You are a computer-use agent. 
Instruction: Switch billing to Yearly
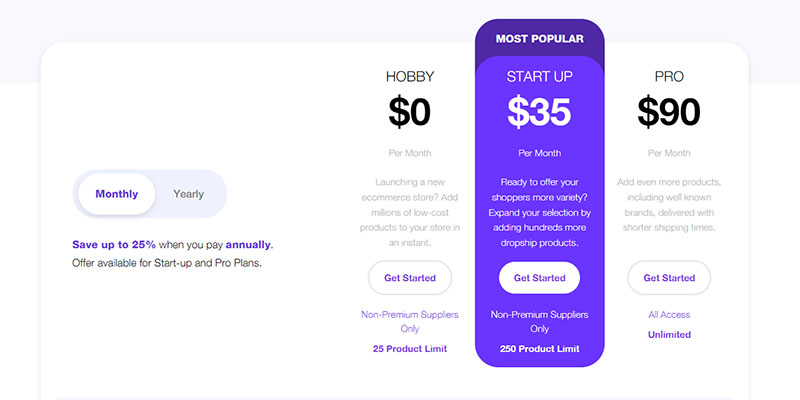(x=188, y=194)
